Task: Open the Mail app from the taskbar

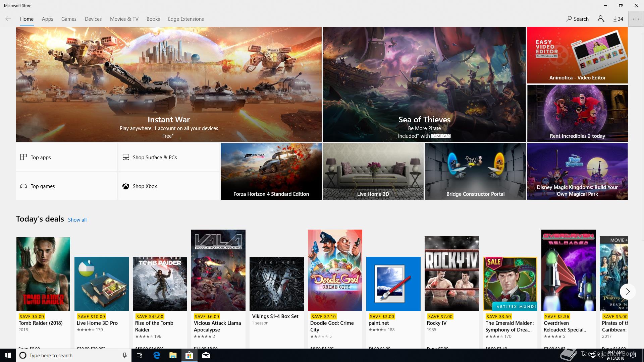Action: point(206,355)
